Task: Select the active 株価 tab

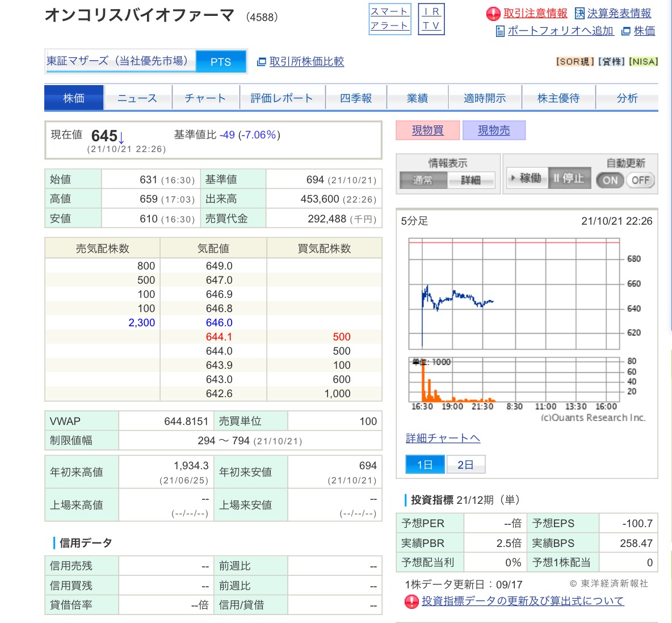Action: pos(74,98)
